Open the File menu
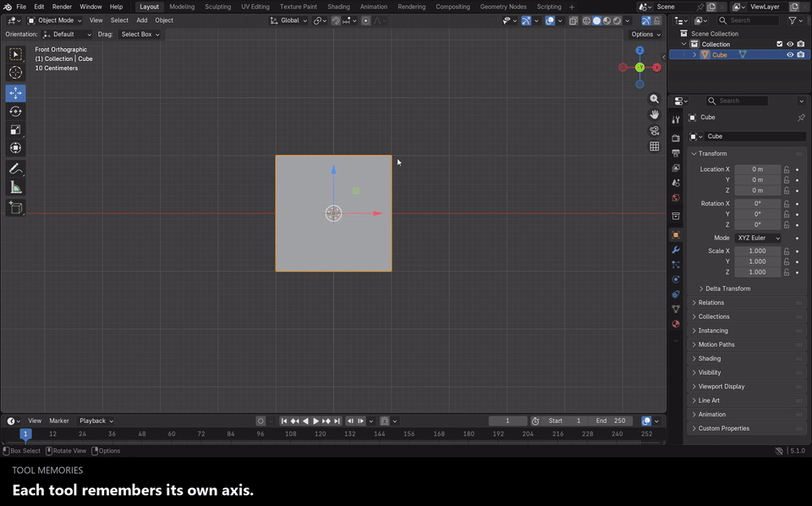The height and width of the screenshot is (506, 812). pyautogui.click(x=21, y=7)
